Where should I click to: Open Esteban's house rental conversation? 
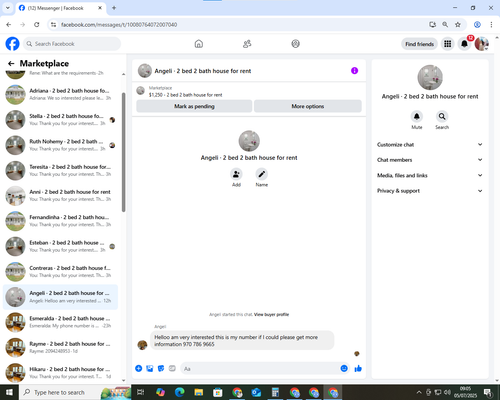60,246
